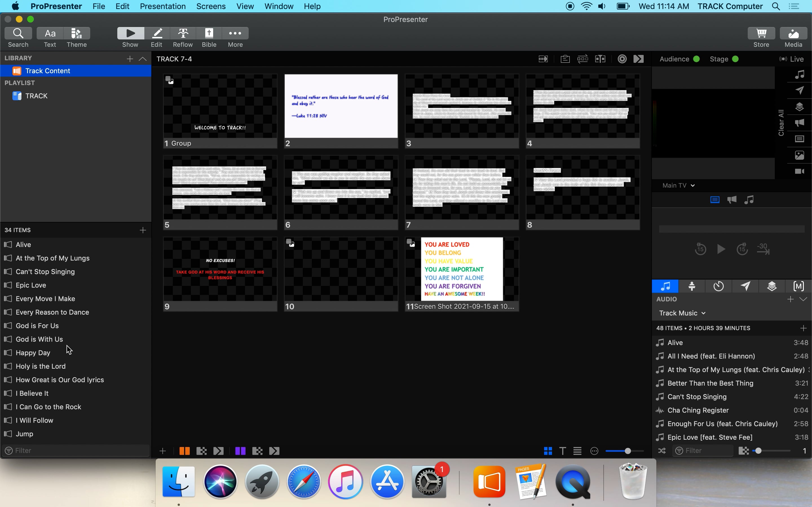Viewport: 812px width, 507px height.
Task: Toggle the Stage output indicator
Action: pyautogui.click(x=735, y=59)
